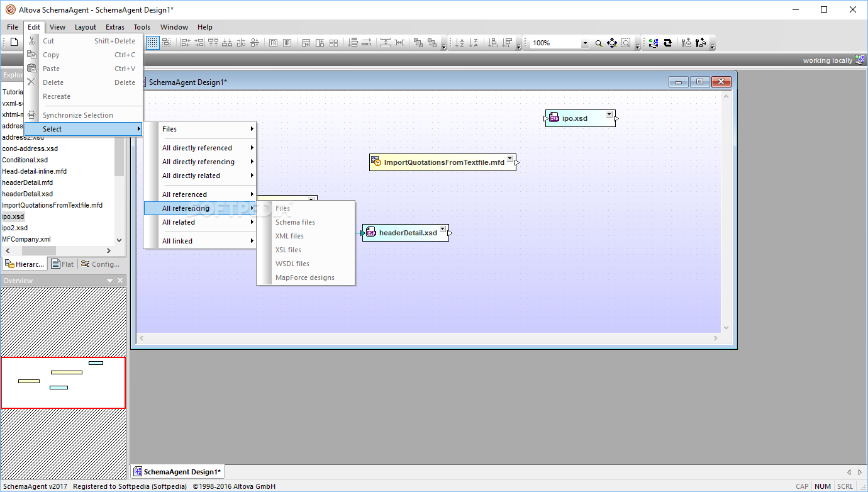Open the zoom percentage dropdown
868x492 pixels.
tap(585, 43)
